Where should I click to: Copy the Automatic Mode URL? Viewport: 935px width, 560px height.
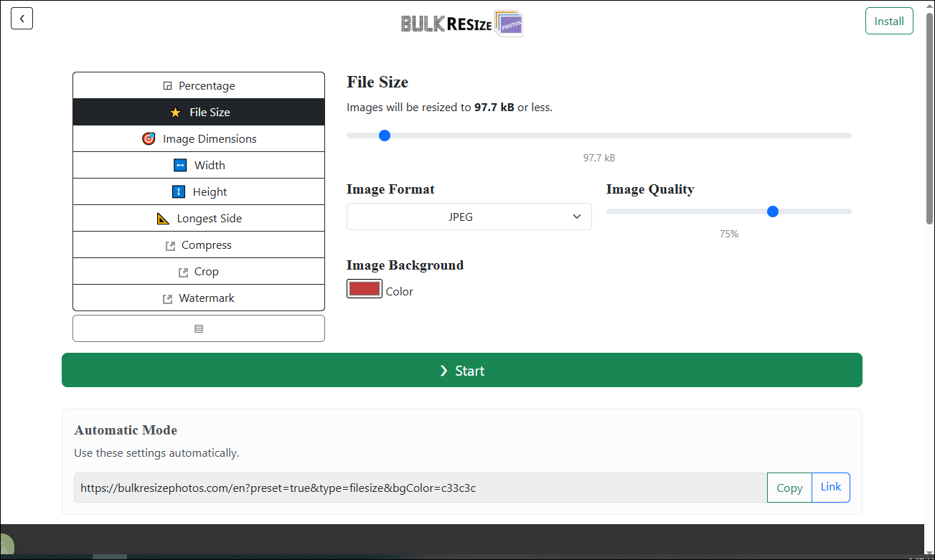(789, 488)
